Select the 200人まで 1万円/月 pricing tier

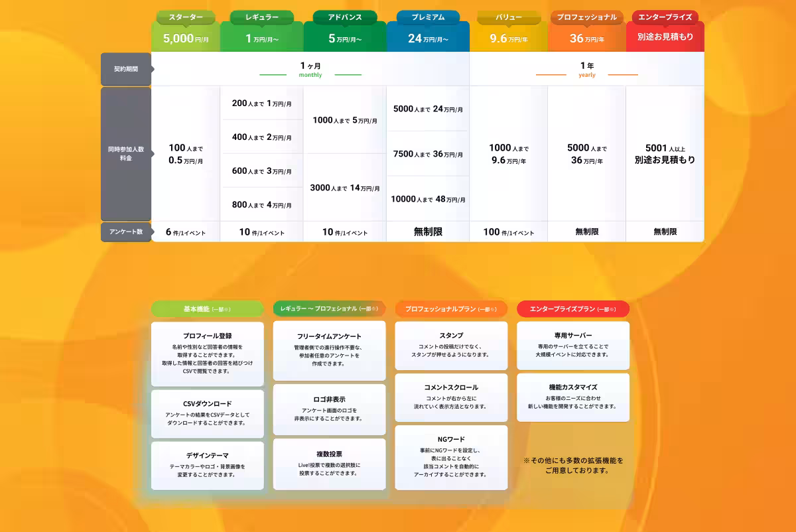(261, 103)
